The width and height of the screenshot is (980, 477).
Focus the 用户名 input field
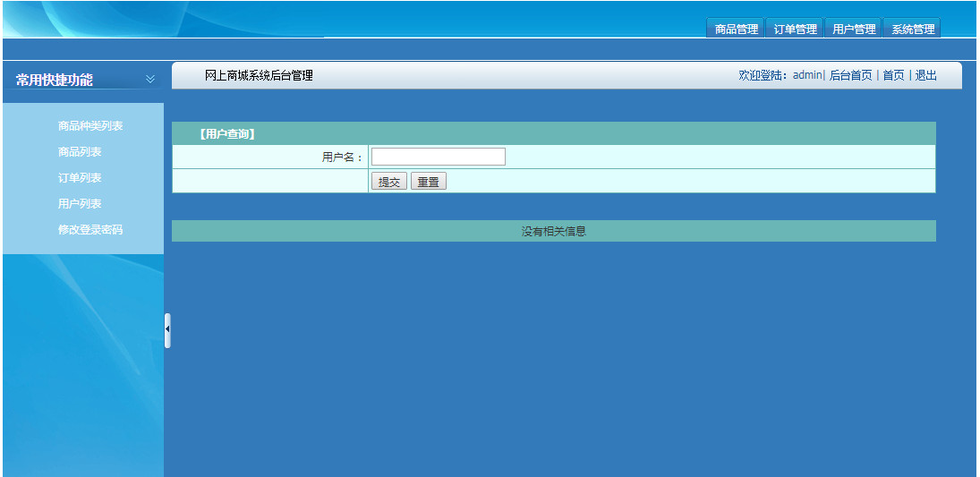click(x=439, y=157)
